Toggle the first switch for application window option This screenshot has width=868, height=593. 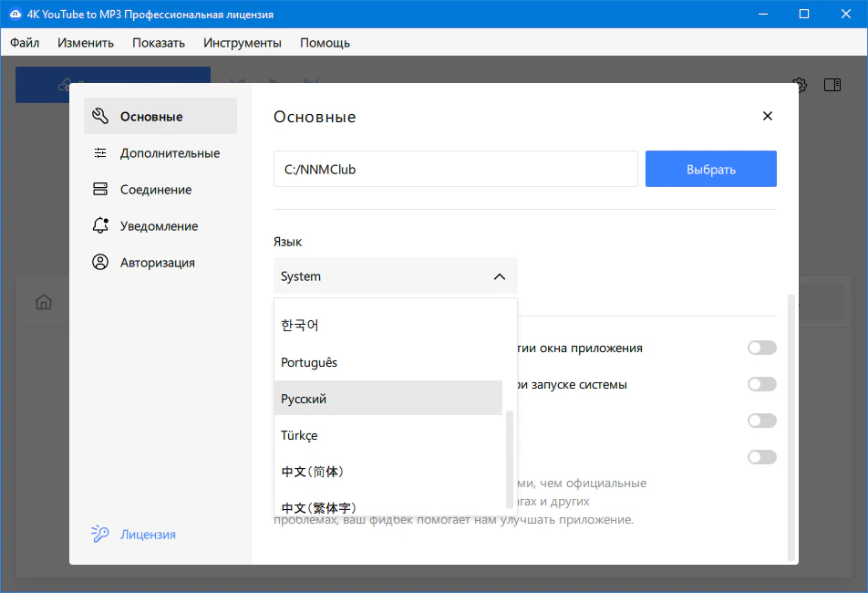pos(761,348)
